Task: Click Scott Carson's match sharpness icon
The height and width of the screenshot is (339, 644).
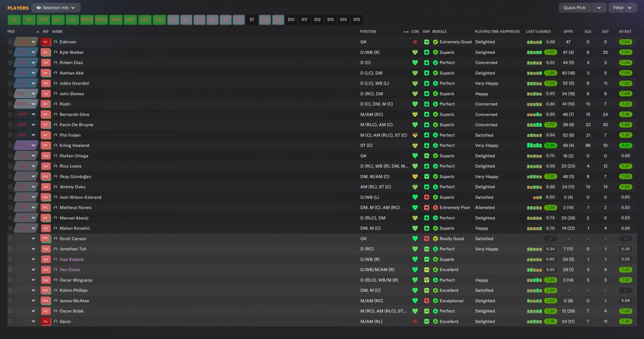Action: pyautogui.click(x=427, y=238)
